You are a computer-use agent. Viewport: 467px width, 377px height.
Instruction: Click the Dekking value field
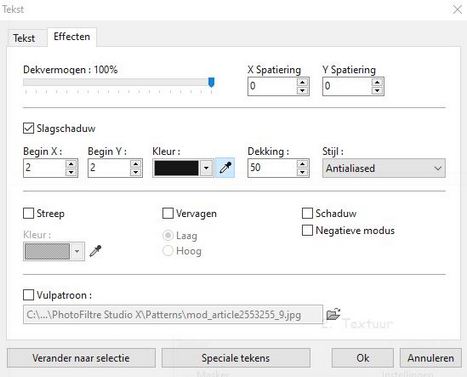coord(272,168)
